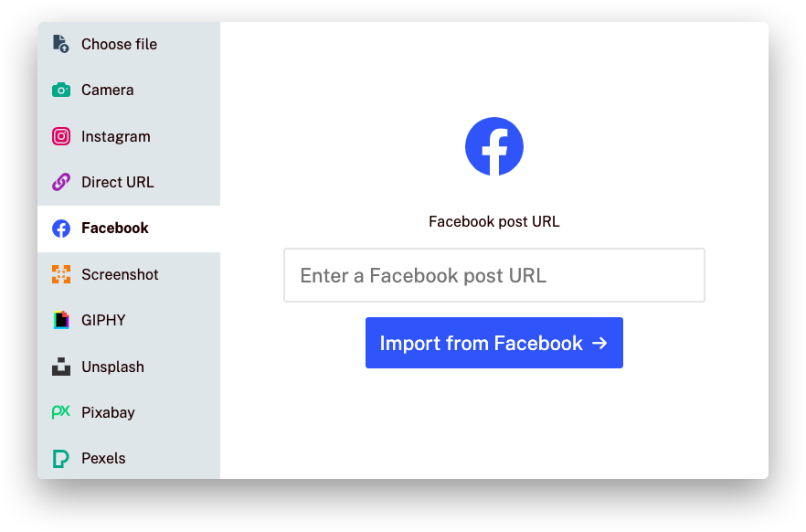The image size is (806, 532).
Task: Click the Pexels logo icon
Action: coord(60,459)
